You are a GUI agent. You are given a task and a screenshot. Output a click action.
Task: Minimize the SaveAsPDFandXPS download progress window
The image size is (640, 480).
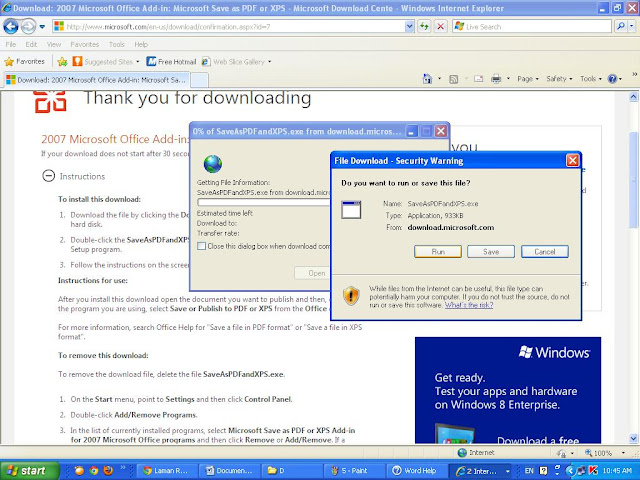pos(412,131)
